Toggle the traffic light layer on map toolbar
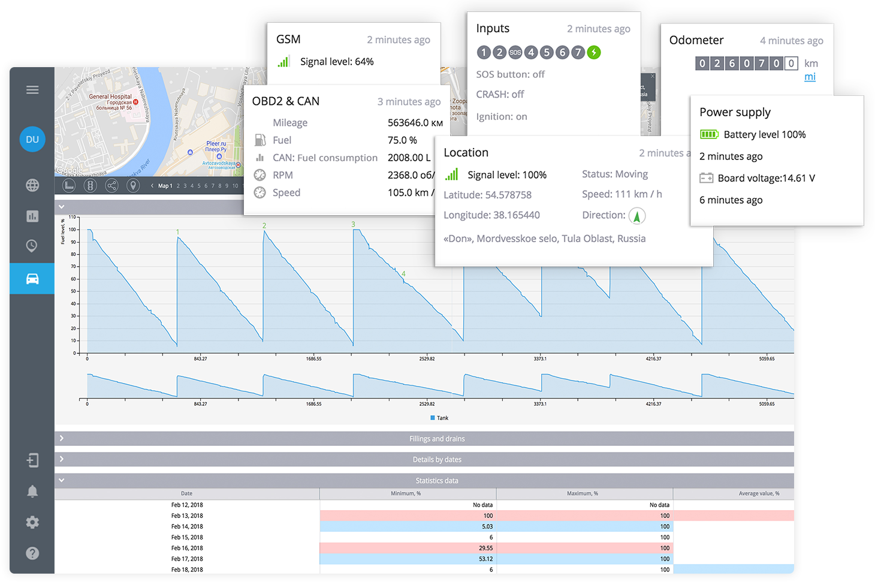 [90, 185]
